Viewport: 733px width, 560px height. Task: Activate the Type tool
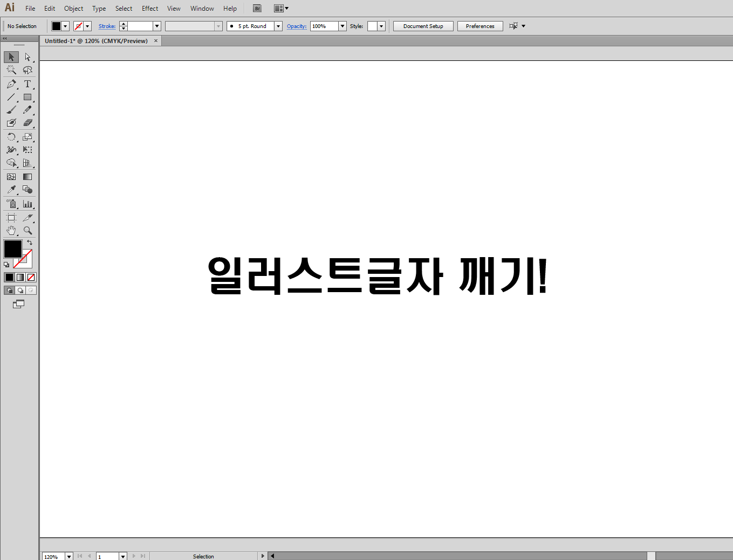click(x=28, y=84)
